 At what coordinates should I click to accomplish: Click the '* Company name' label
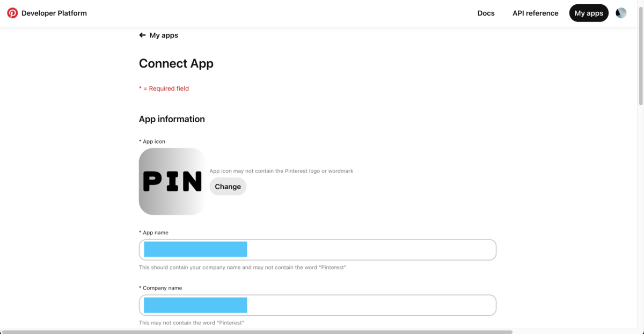pyautogui.click(x=160, y=288)
